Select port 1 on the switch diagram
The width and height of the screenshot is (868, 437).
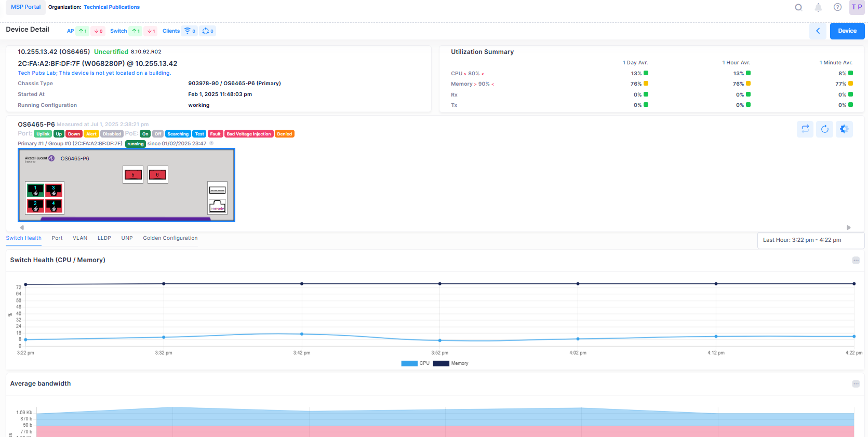(35, 190)
